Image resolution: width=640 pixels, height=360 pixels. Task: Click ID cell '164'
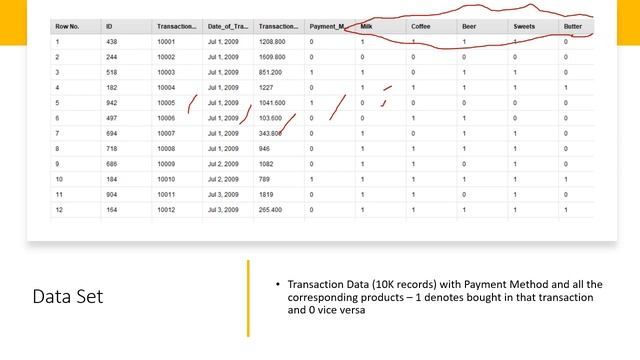click(x=111, y=210)
